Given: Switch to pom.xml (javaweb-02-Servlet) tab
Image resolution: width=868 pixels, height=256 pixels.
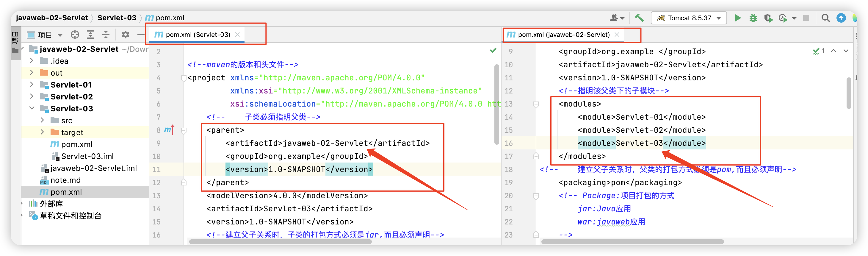Looking at the screenshot, I should [563, 35].
